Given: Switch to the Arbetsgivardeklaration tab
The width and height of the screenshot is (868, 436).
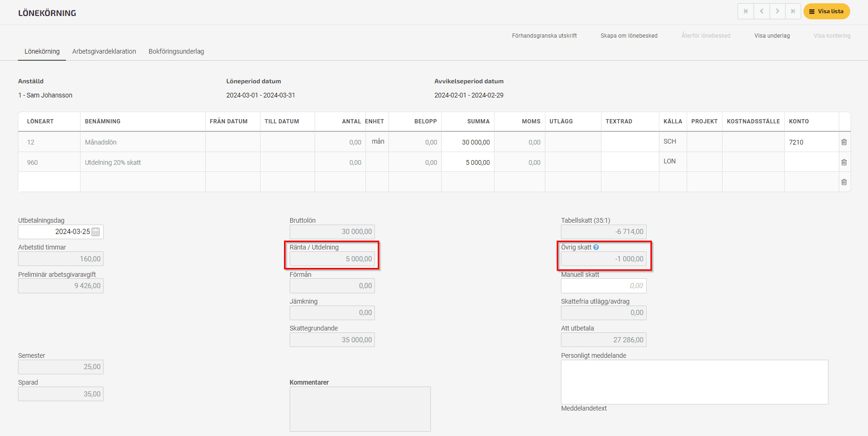Looking at the screenshot, I should 104,51.
